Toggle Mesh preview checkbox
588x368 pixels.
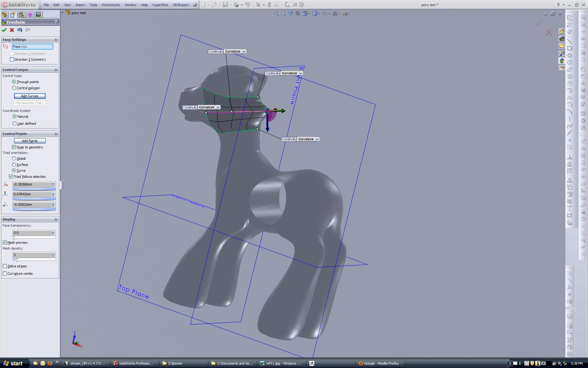5,243
